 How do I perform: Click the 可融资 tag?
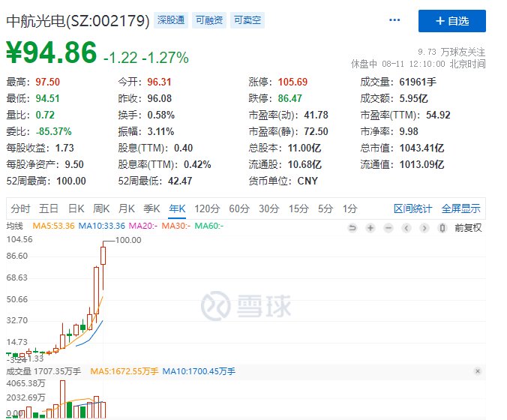[x=209, y=20]
